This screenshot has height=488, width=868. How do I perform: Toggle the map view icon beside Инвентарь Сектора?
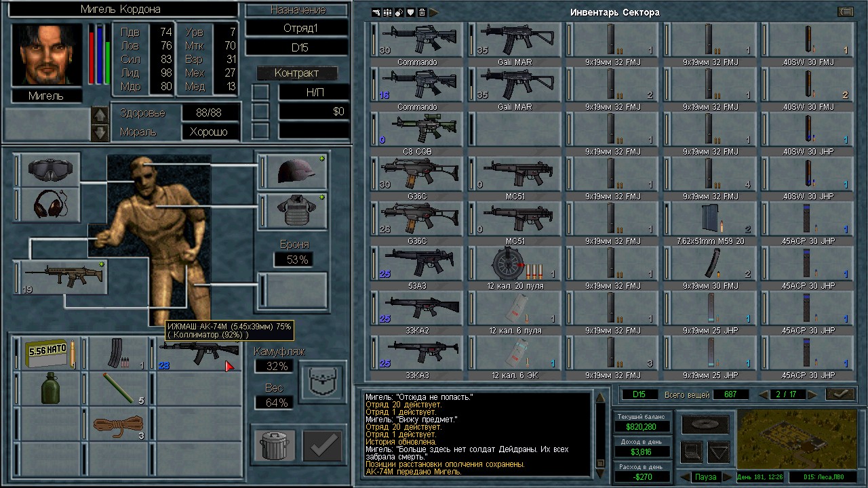pos(845,12)
